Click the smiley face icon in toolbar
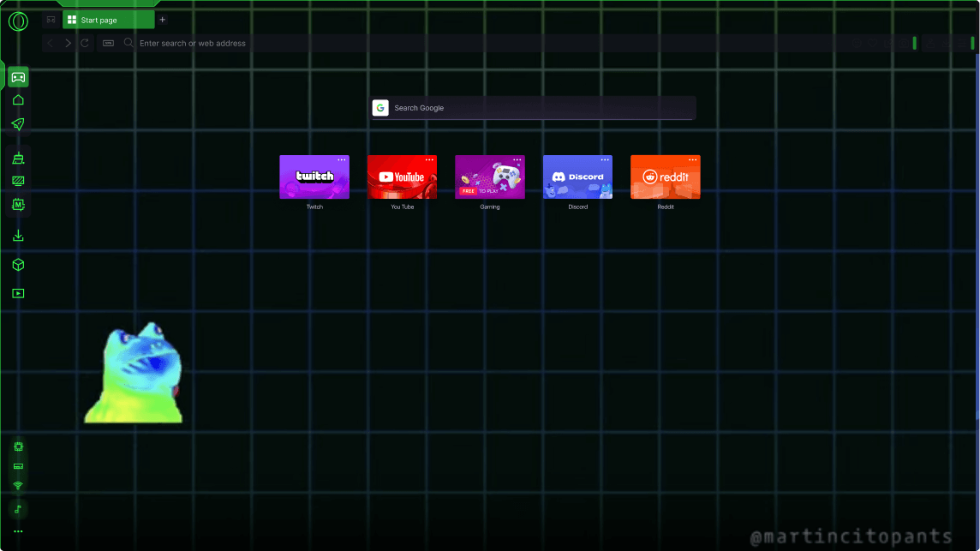The width and height of the screenshot is (980, 551). click(x=857, y=43)
